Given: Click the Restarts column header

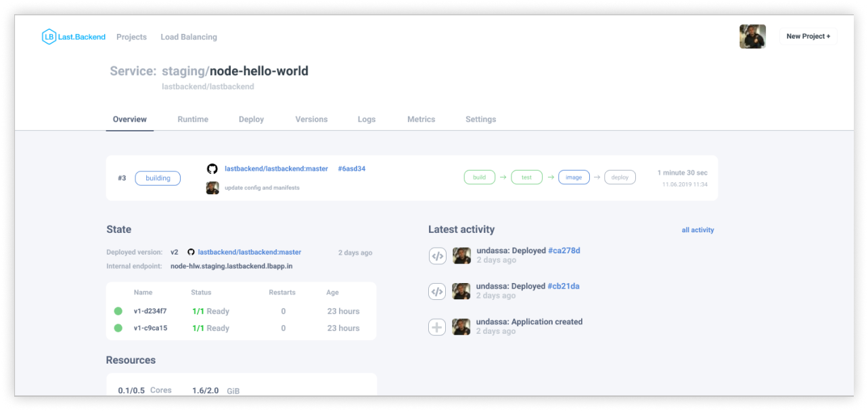Looking at the screenshot, I should 282,293.
